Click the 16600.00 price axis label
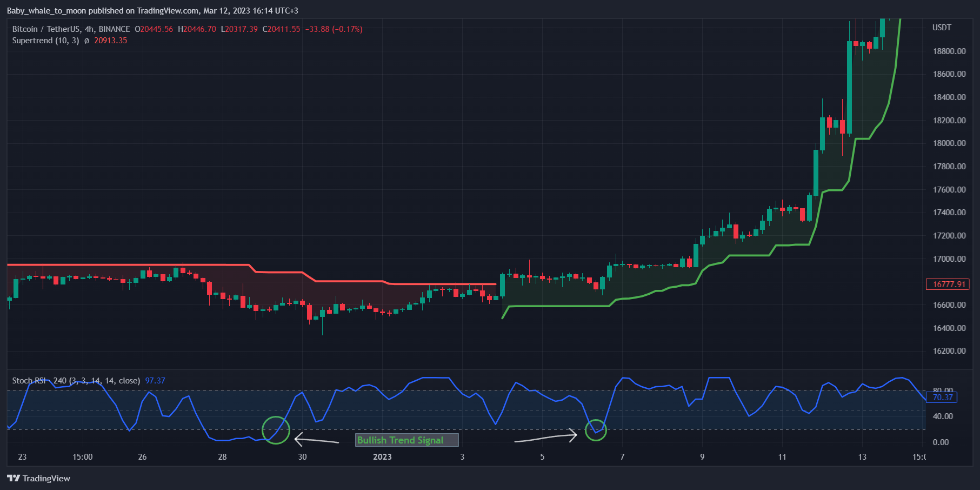Viewport: 980px width, 490px height. pos(949,305)
